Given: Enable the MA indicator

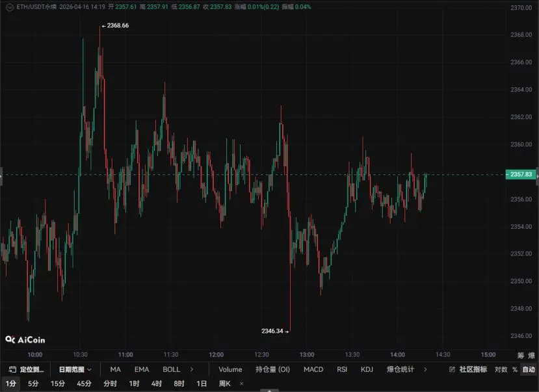Looking at the screenshot, I should point(116,369).
